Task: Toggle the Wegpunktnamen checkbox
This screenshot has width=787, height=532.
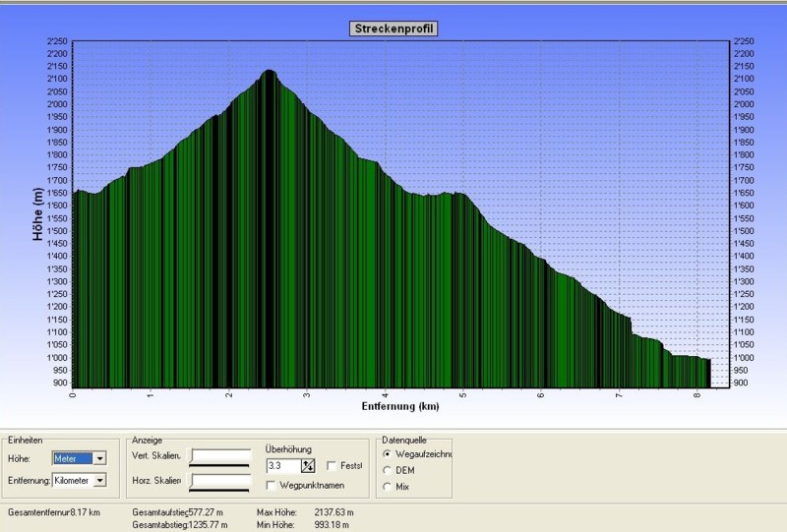Action: coord(272,485)
